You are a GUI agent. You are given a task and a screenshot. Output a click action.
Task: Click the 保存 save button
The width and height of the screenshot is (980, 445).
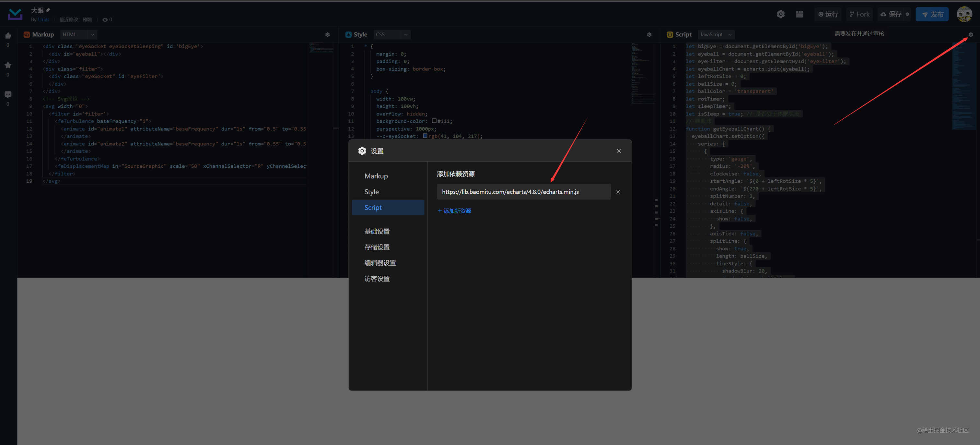click(x=891, y=14)
